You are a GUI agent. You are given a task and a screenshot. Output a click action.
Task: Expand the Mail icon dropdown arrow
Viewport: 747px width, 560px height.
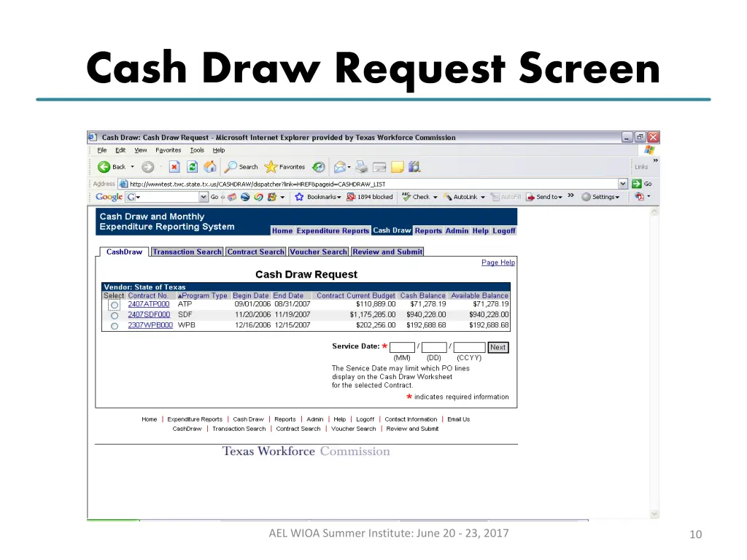click(349, 167)
